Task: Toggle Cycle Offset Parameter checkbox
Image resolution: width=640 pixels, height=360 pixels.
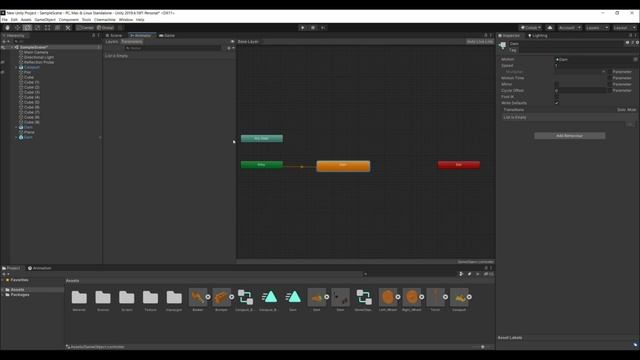Action: [x=610, y=91]
